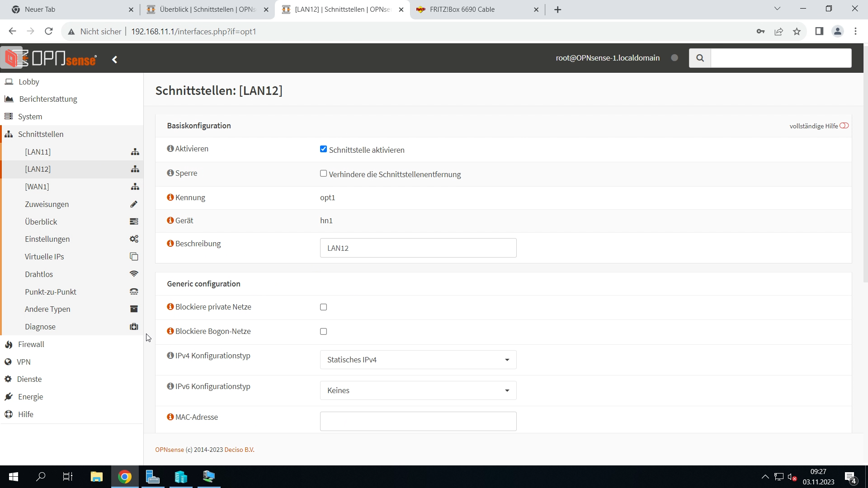Open the IPv6 Konfigurationstyp dropdown

418,391
